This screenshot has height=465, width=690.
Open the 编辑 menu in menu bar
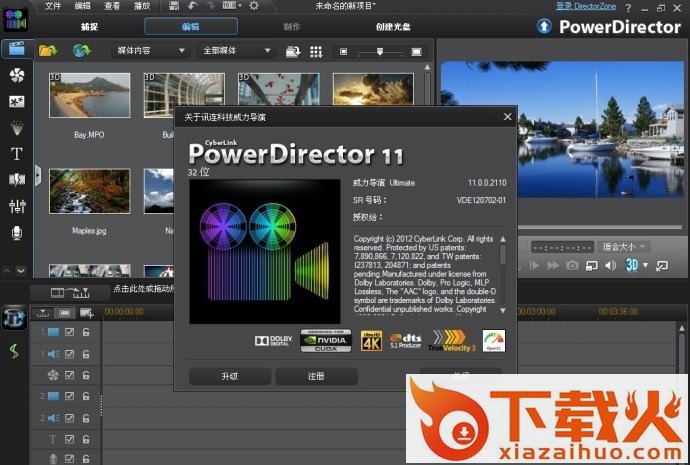tap(82, 6)
